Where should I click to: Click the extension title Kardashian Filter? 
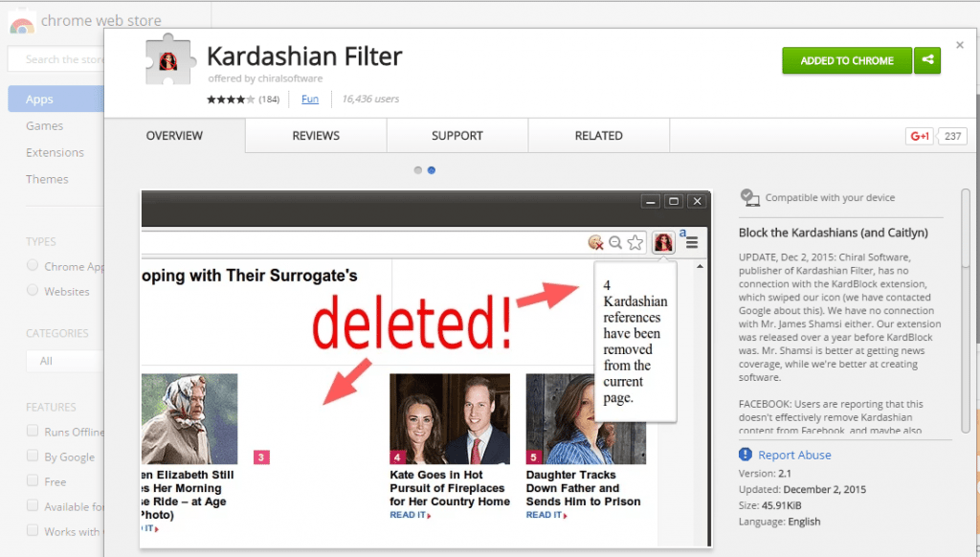click(304, 56)
